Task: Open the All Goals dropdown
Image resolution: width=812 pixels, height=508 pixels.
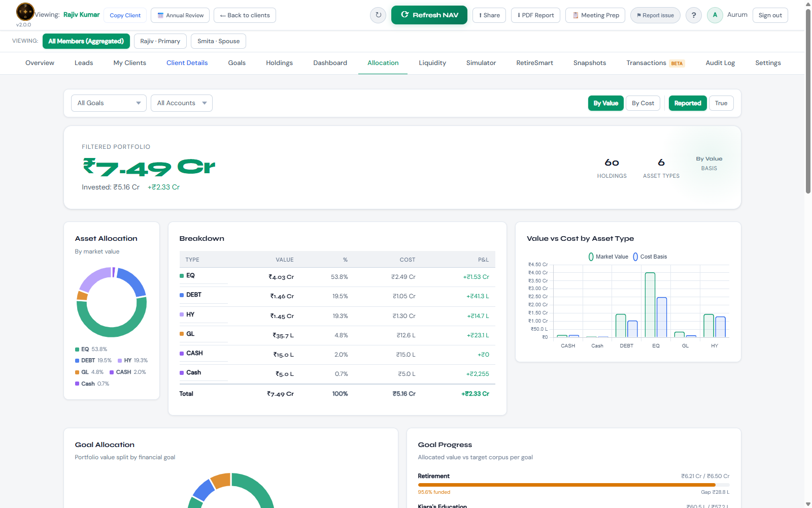Action: click(109, 103)
